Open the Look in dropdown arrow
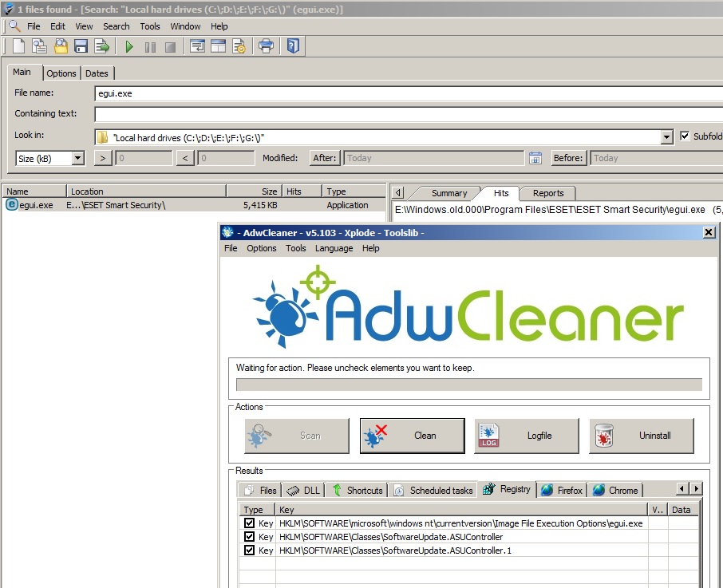 coord(667,137)
